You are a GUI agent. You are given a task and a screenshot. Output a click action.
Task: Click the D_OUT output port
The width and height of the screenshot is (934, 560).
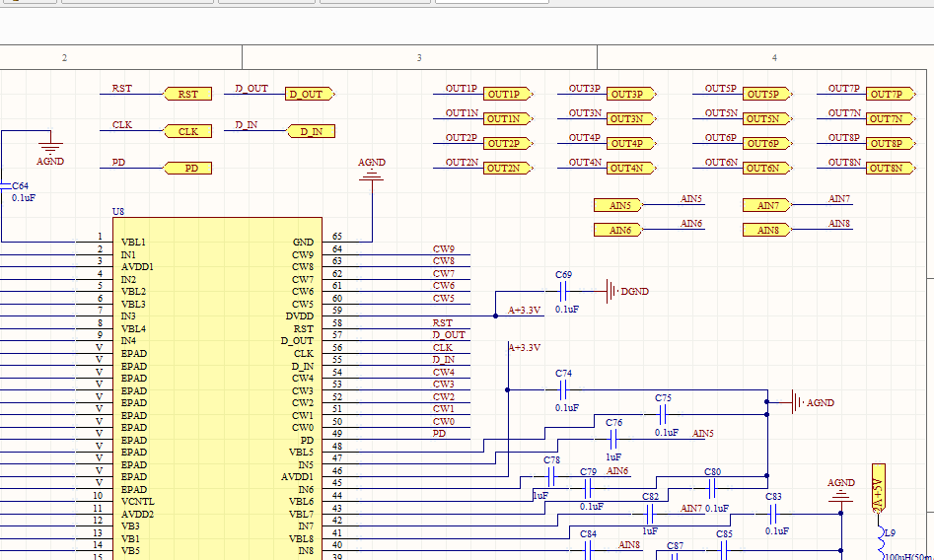(x=309, y=95)
